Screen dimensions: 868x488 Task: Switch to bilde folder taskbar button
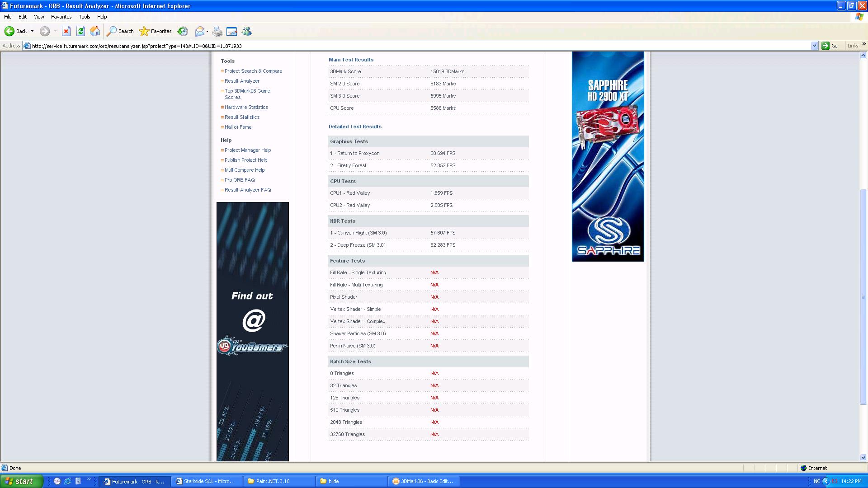(x=352, y=481)
